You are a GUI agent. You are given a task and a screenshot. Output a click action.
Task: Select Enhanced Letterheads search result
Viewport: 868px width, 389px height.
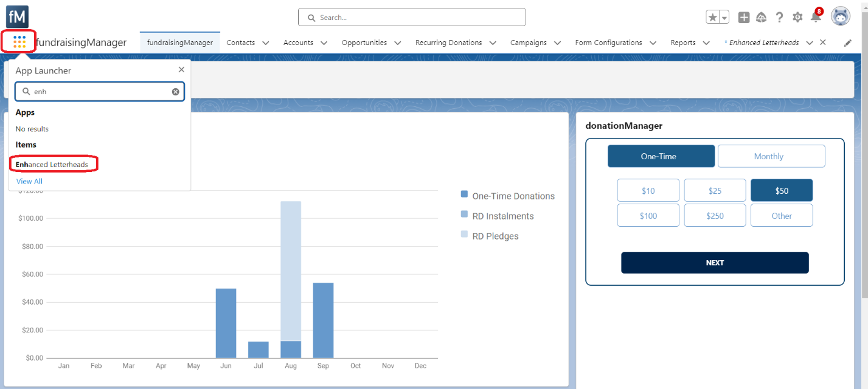(52, 165)
